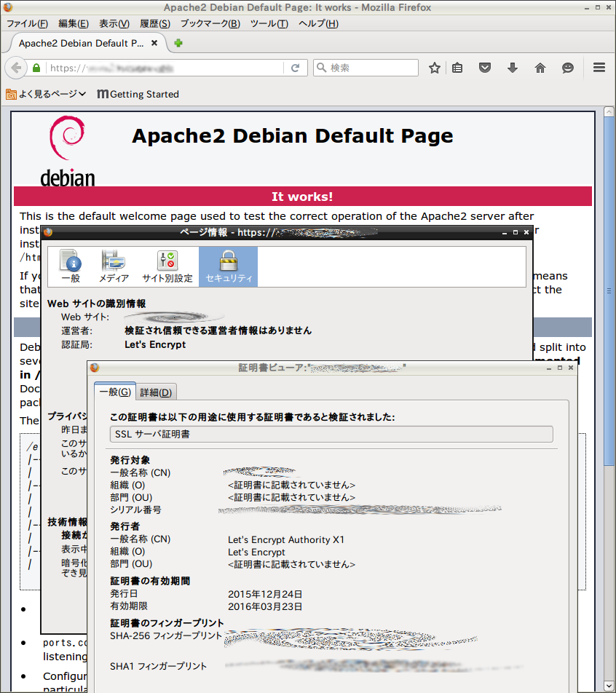The height and width of the screenshot is (693, 616).
Task: Click the 'It works!' banner text
Action: (x=302, y=197)
